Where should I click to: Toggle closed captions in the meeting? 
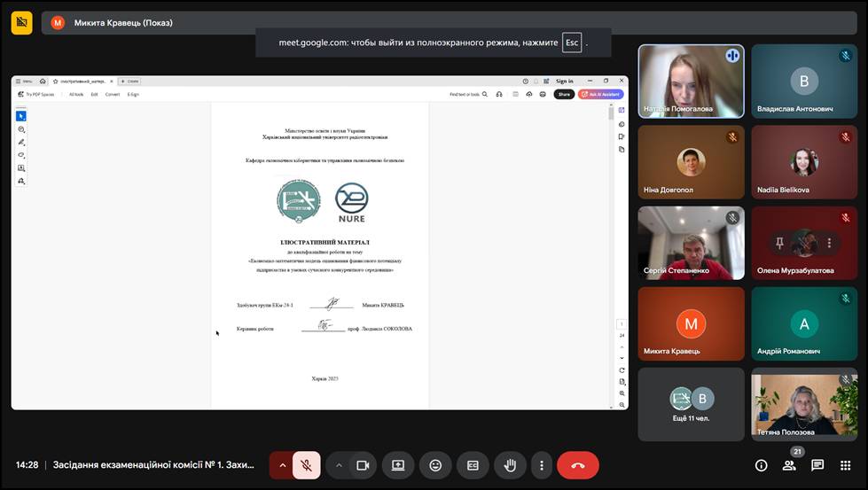click(x=473, y=465)
